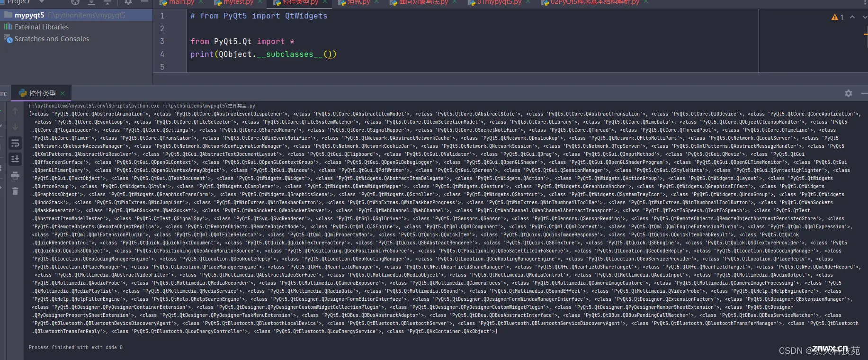Image resolution: width=868 pixels, height=360 pixels.
Task: Click the orange warning stripe marker
Action: (x=866, y=34)
